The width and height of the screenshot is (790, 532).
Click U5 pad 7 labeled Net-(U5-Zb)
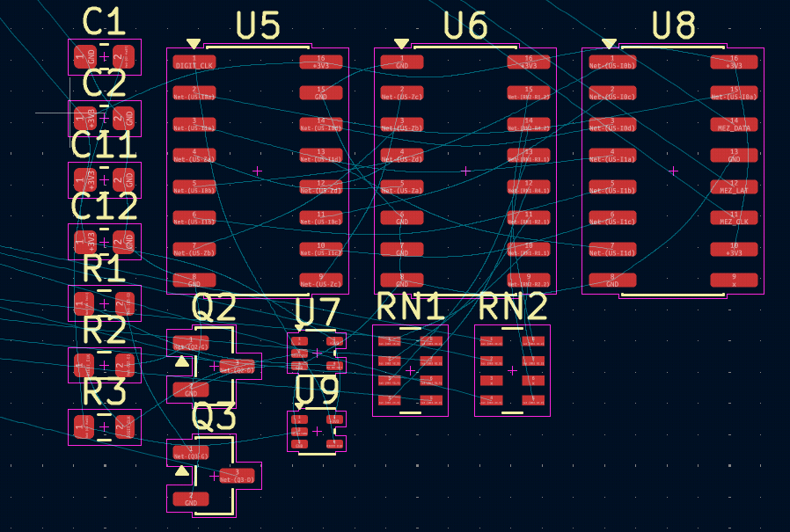coord(194,250)
